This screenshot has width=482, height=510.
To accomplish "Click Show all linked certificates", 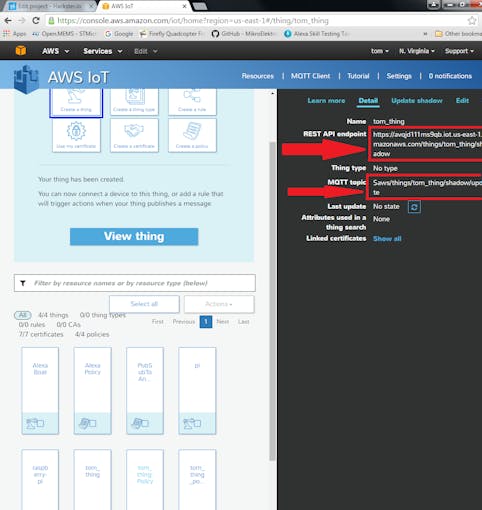I will pyautogui.click(x=387, y=239).
